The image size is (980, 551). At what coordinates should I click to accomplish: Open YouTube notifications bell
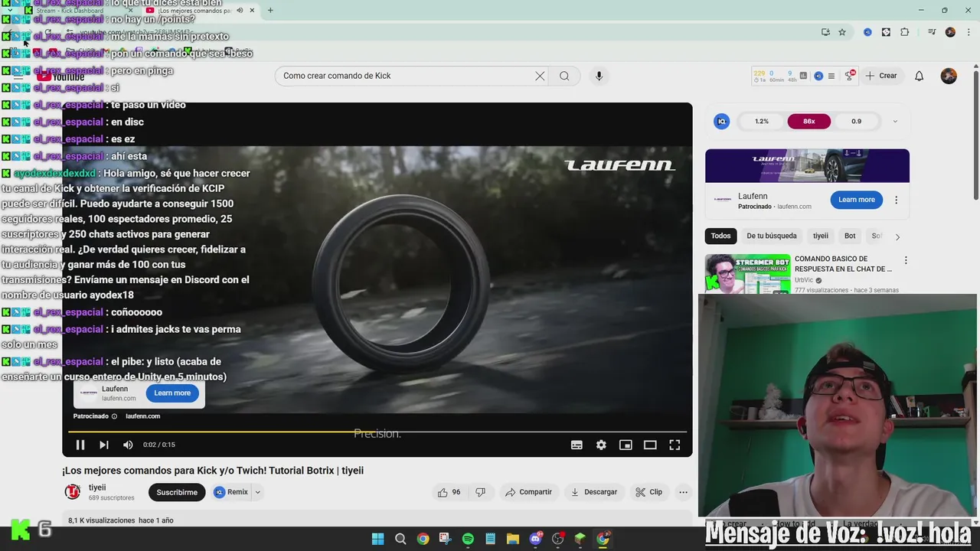point(920,76)
